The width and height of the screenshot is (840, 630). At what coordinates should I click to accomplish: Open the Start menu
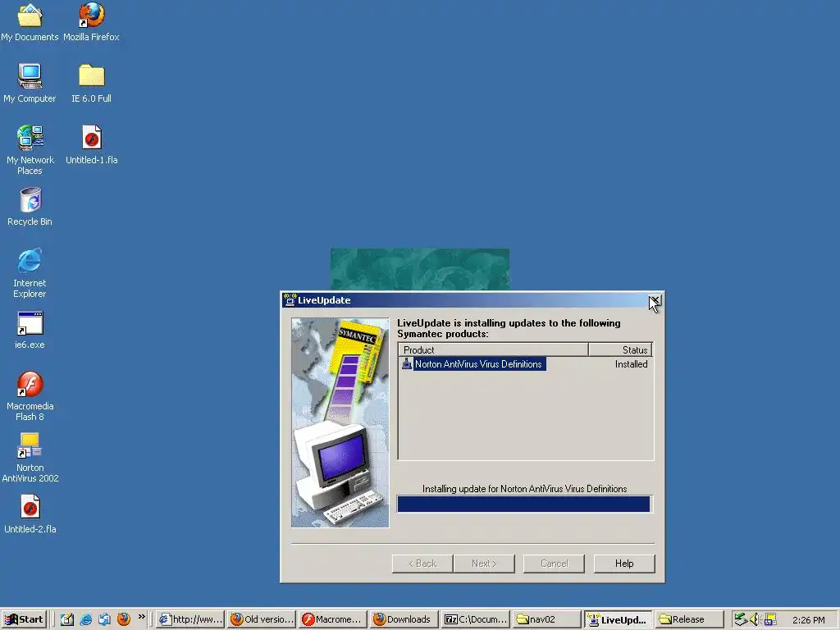[x=24, y=619]
